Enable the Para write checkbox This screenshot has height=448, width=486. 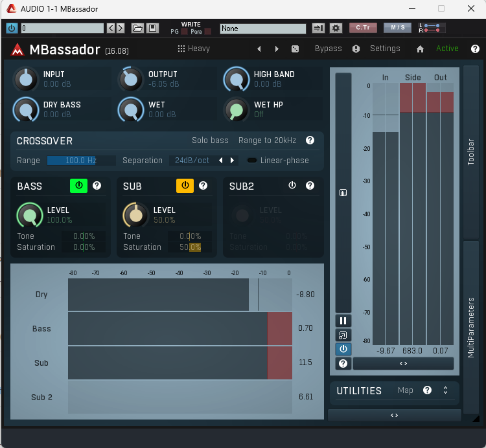(x=208, y=32)
